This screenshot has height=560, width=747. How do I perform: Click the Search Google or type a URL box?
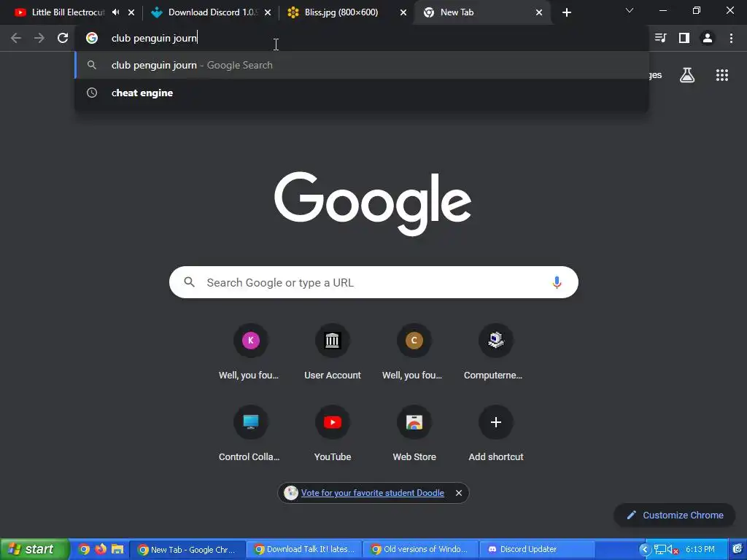(x=373, y=282)
